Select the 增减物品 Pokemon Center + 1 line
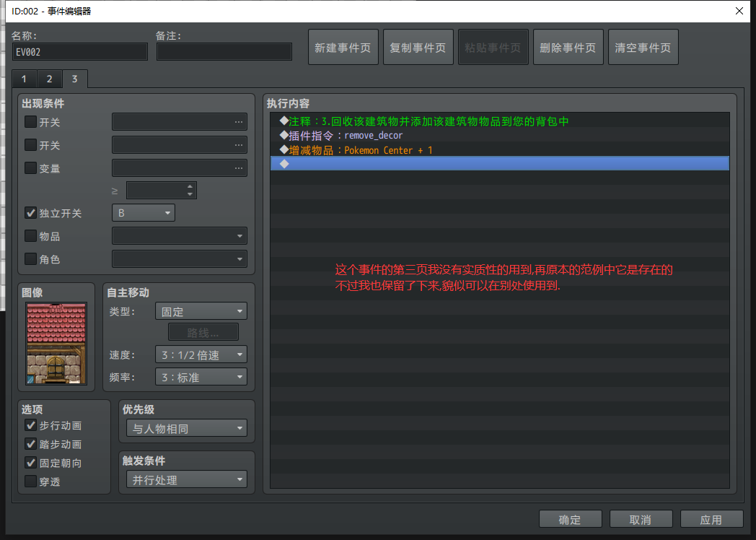This screenshot has width=756, height=540. click(499, 149)
